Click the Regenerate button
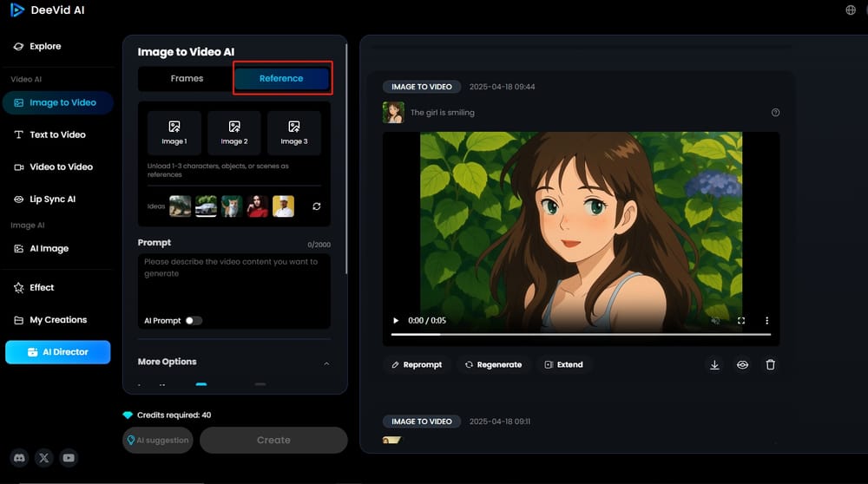The height and width of the screenshot is (484, 868). tap(493, 365)
